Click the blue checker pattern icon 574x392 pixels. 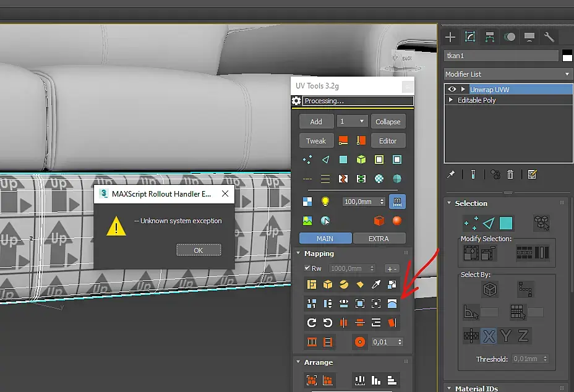307,202
